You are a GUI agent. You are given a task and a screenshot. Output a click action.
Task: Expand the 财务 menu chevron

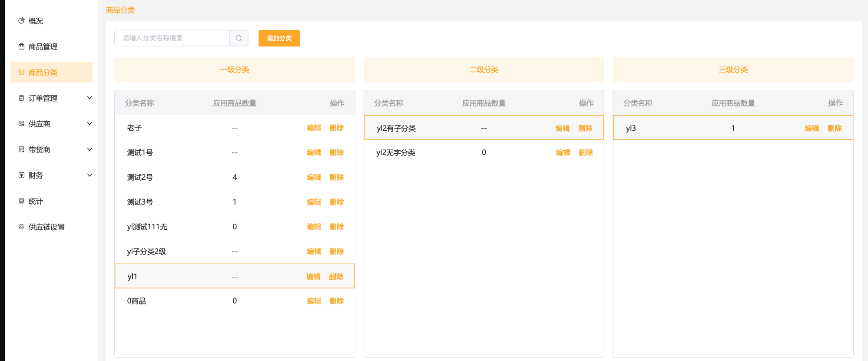pos(89,176)
